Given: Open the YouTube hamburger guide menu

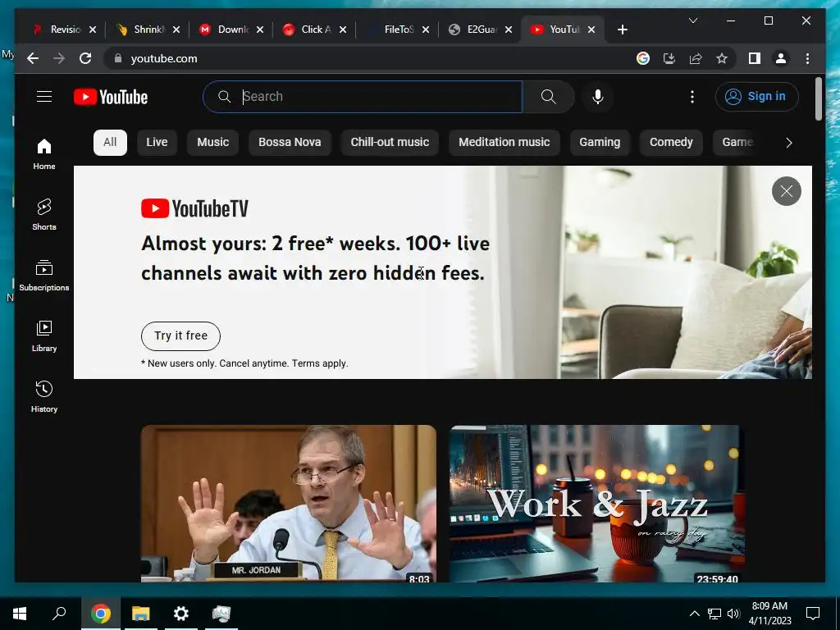Looking at the screenshot, I should [44, 97].
